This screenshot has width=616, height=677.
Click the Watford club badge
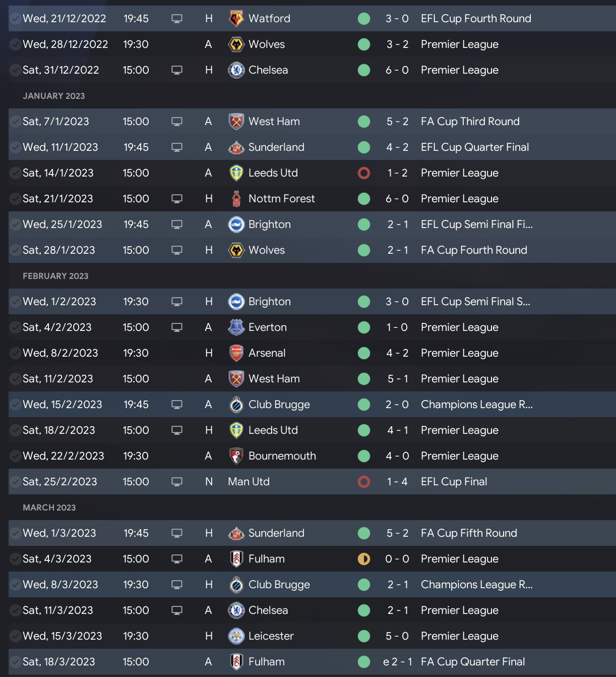(236, 19)
